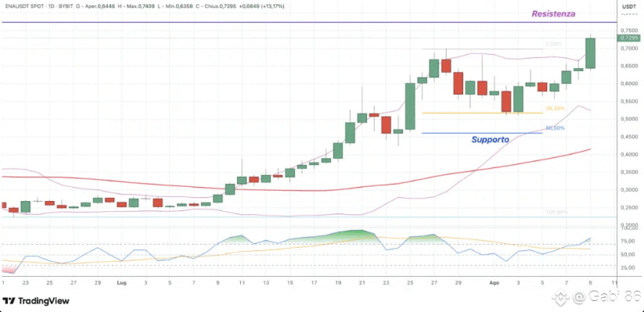Click the 75,00 RSI axis label
Image resolution: width=644 pixels, height=312 pixels.
pos(628,241)
